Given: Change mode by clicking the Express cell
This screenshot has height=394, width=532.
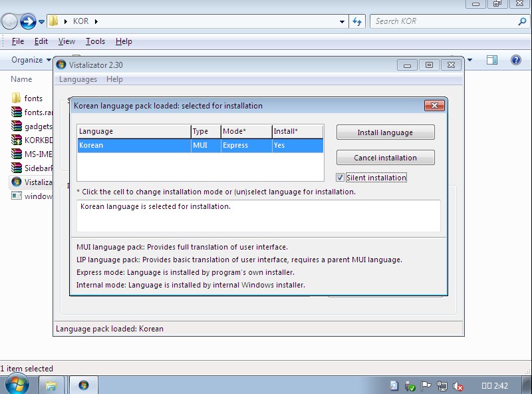Looking at the screenshot, I should pyautogui.click(x=247, y=145).
